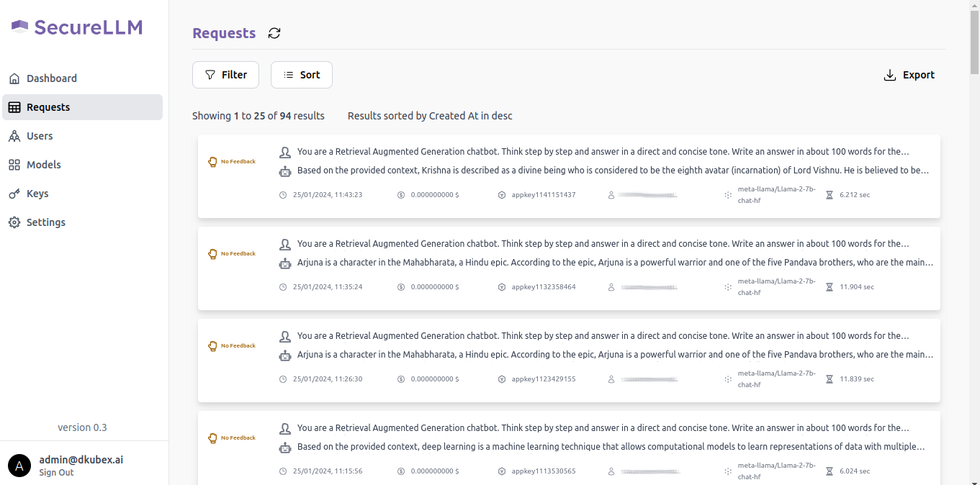Open the Sort options

(x=301, y=75)
